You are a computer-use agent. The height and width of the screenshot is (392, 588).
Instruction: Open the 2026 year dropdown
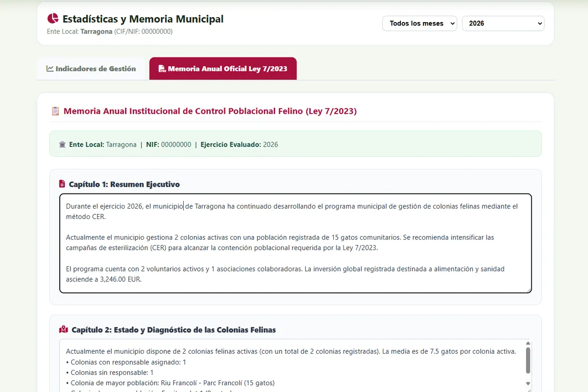[503, 24]
